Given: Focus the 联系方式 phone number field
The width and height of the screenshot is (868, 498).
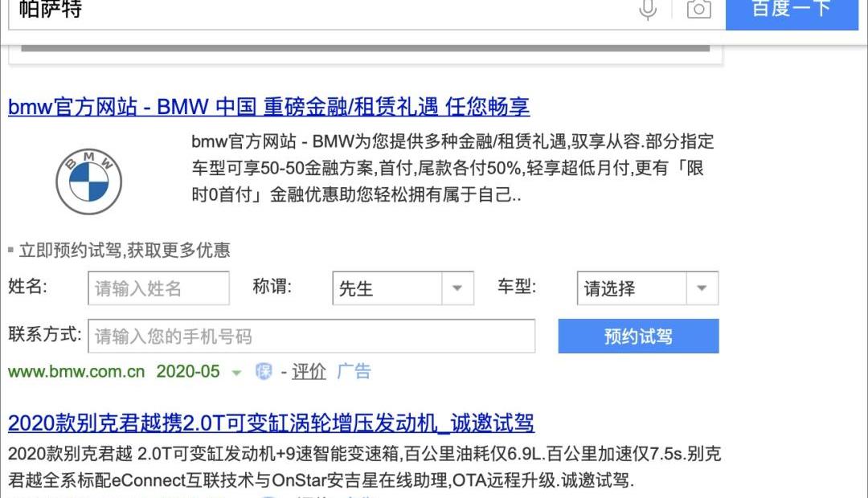Looking at the screenshot, I should pyautogui.click(x=312, y=336).
